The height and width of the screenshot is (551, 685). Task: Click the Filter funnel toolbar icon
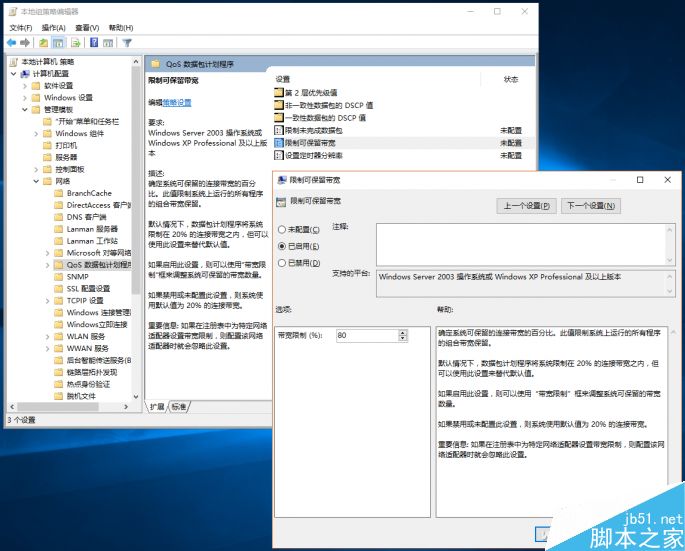[126, 43]
